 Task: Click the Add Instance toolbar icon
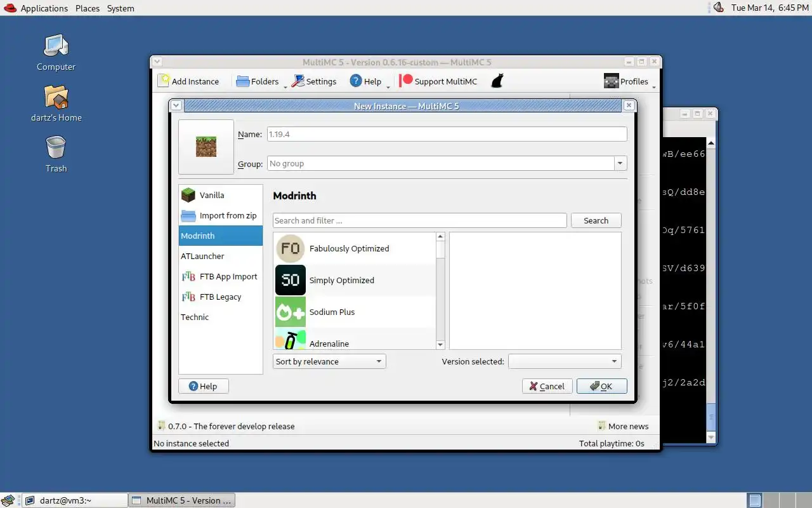[x=164, y=81]
